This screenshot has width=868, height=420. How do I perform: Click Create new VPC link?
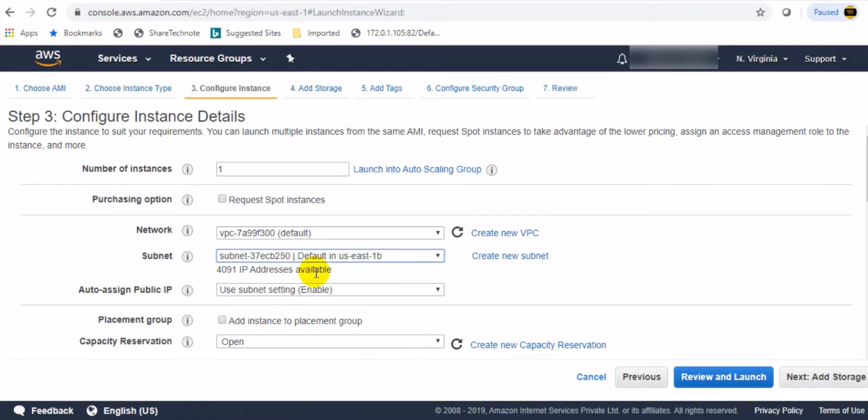click(x=505, y=233)
